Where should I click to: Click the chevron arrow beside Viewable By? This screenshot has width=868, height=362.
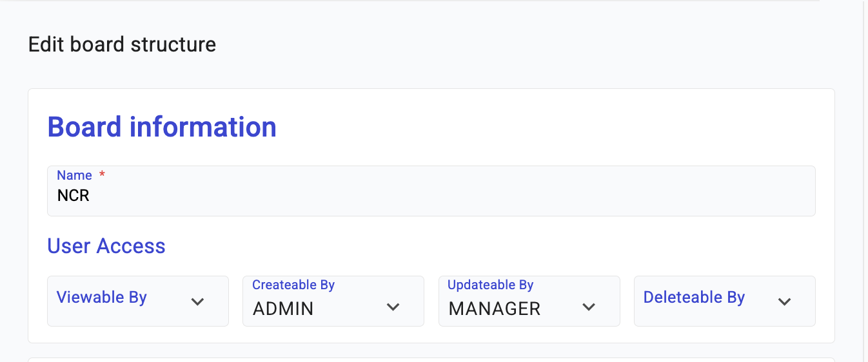198,301
